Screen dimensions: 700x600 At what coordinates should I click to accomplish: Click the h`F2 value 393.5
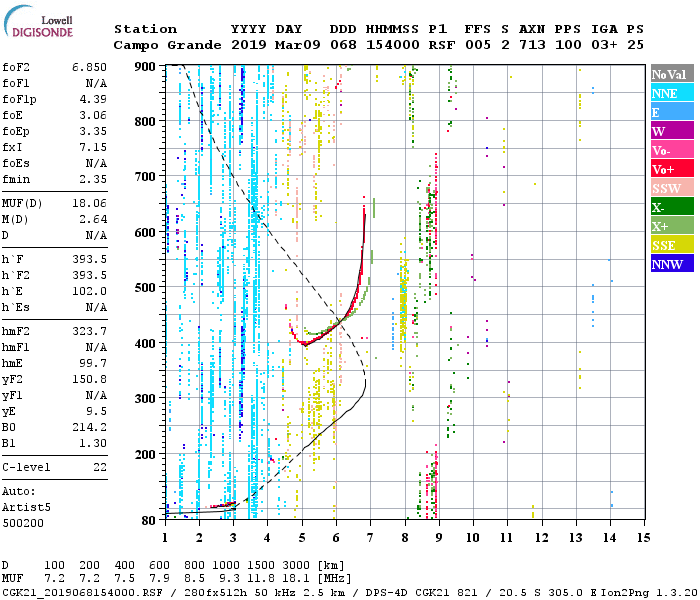89,275
